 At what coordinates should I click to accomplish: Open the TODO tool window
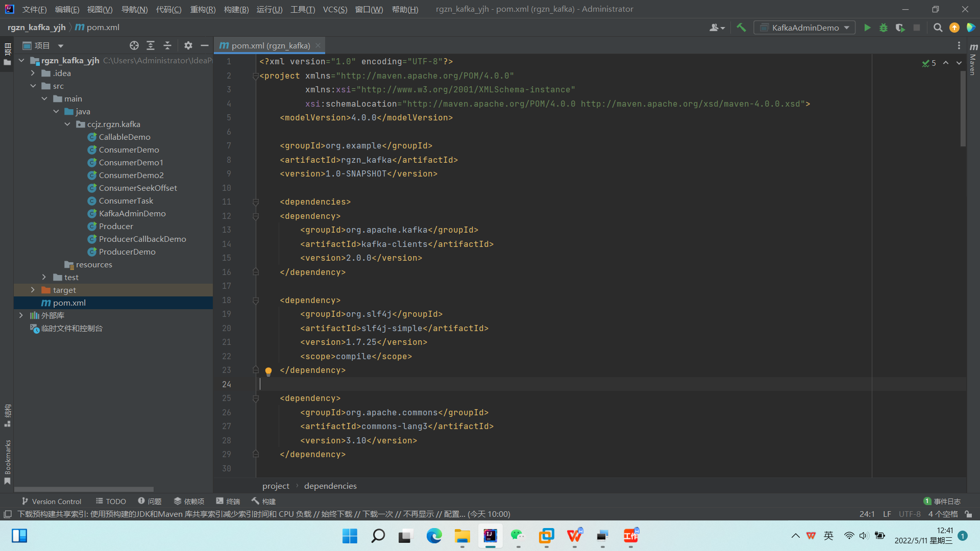click(111, 502)
